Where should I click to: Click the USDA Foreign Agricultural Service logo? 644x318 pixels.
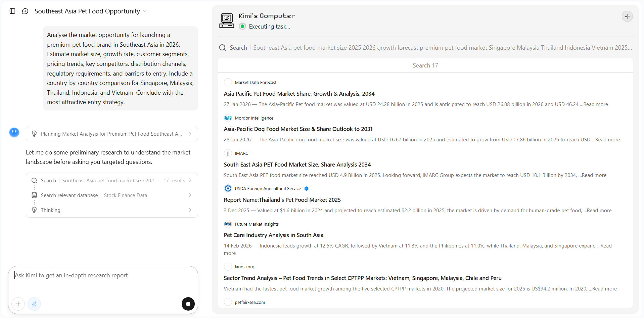(228, 188)
